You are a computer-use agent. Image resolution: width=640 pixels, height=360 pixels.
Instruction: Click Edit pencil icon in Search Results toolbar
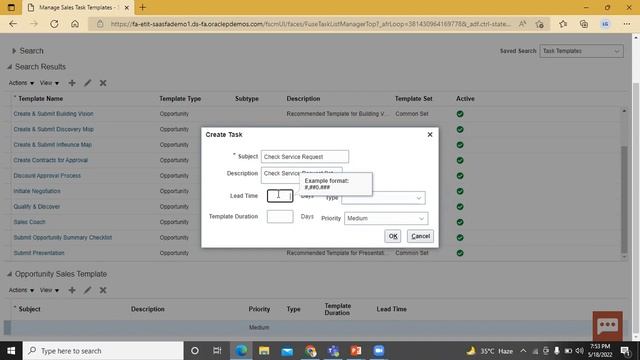(x=87, y=83)
